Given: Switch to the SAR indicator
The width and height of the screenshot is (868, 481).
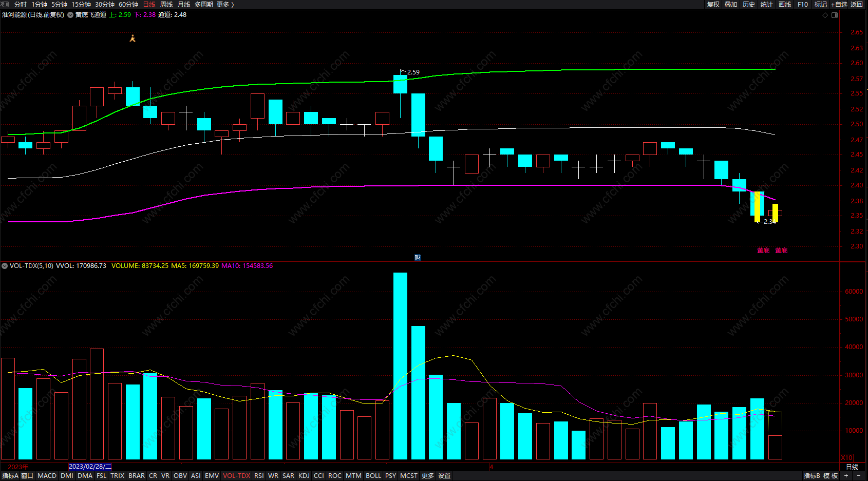Looking at the screenshot, I should click(289, 476).
